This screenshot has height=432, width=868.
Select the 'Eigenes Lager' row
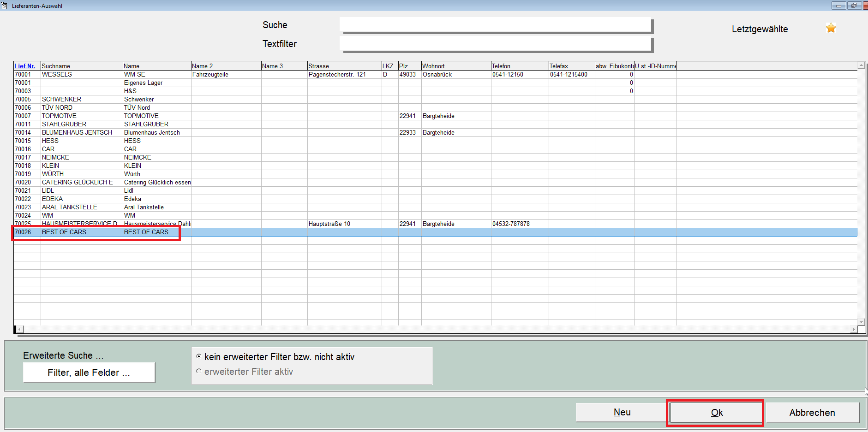coord(435,83)
